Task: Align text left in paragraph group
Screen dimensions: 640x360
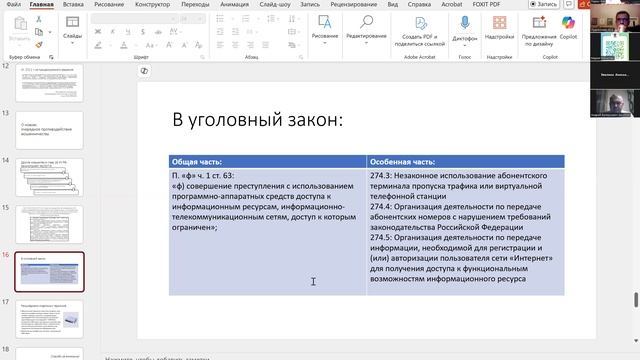Action: click(220, 45)
